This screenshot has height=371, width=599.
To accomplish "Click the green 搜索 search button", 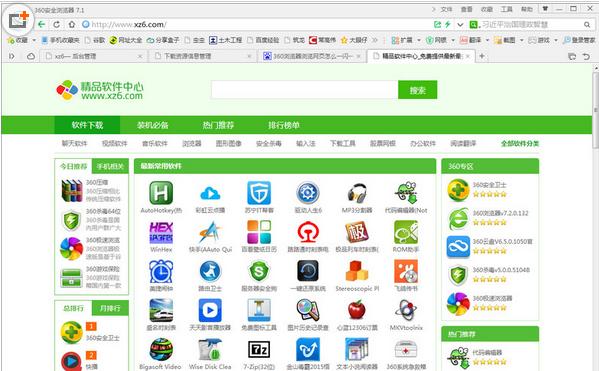I will (x=418, y=90).
